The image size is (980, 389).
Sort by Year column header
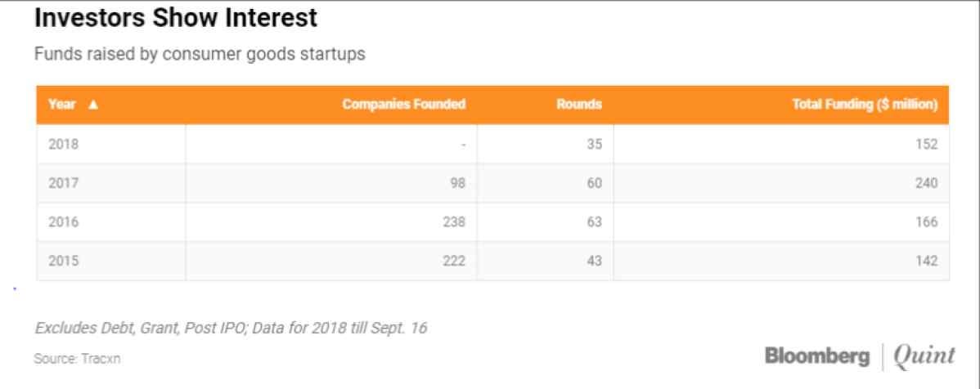pos(62,105)
